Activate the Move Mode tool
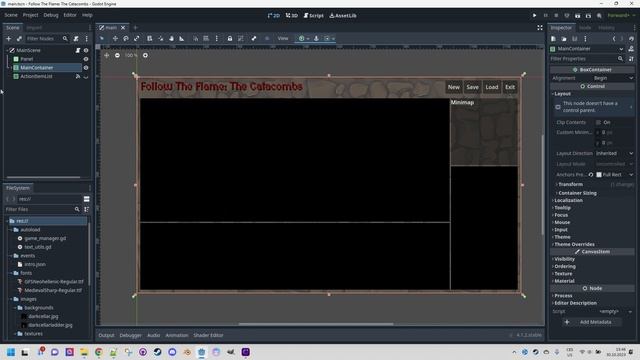 tap(115, 38)
